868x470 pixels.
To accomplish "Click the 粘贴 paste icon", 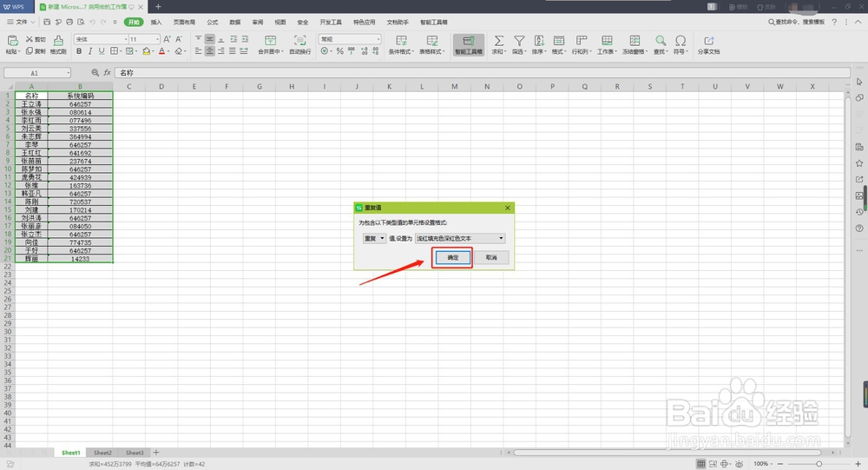I will pos(12,41).
